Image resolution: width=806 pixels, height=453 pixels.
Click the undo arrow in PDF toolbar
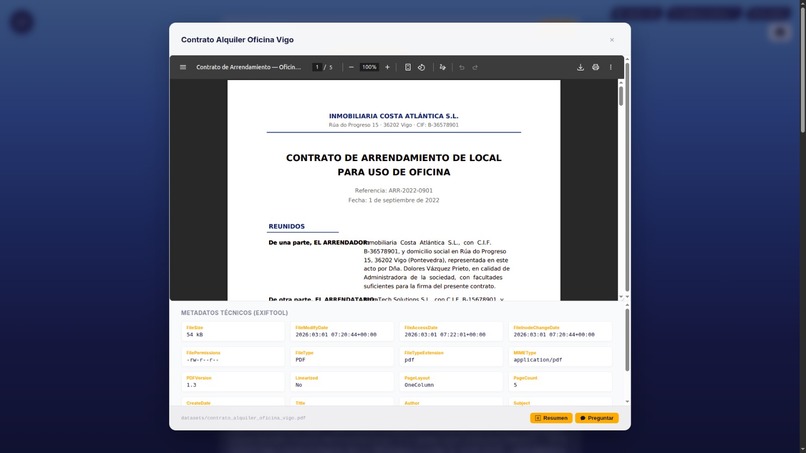[x=462, y=67]
